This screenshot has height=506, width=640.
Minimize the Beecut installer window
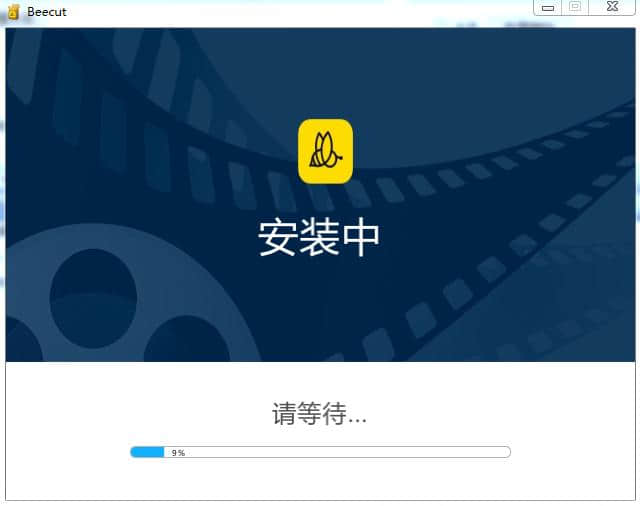tap(548, 7)
